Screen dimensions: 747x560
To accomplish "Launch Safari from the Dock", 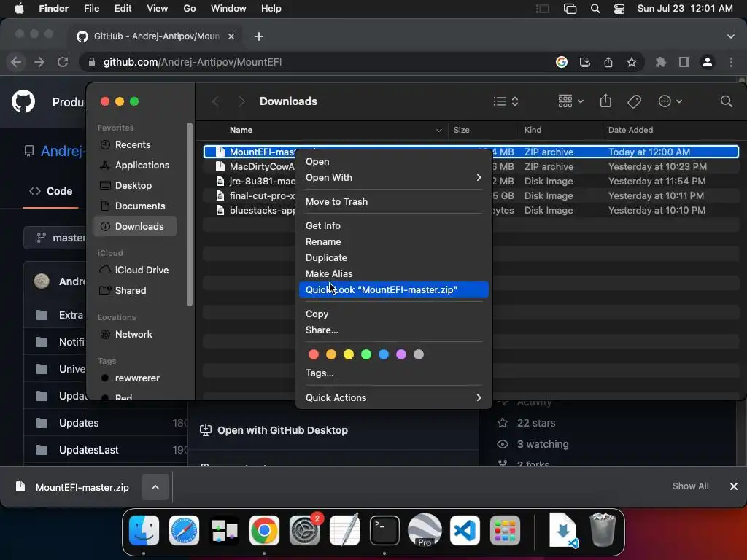I will (184, 530).
